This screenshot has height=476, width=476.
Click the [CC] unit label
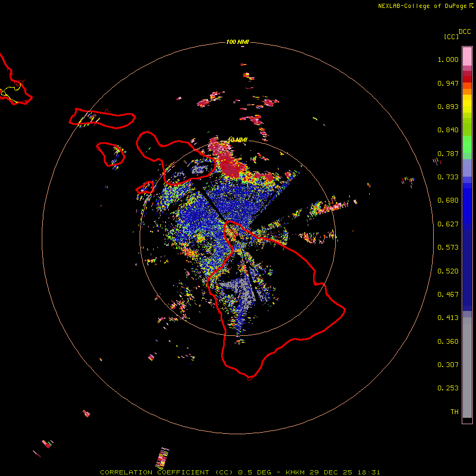pos(451,36)
